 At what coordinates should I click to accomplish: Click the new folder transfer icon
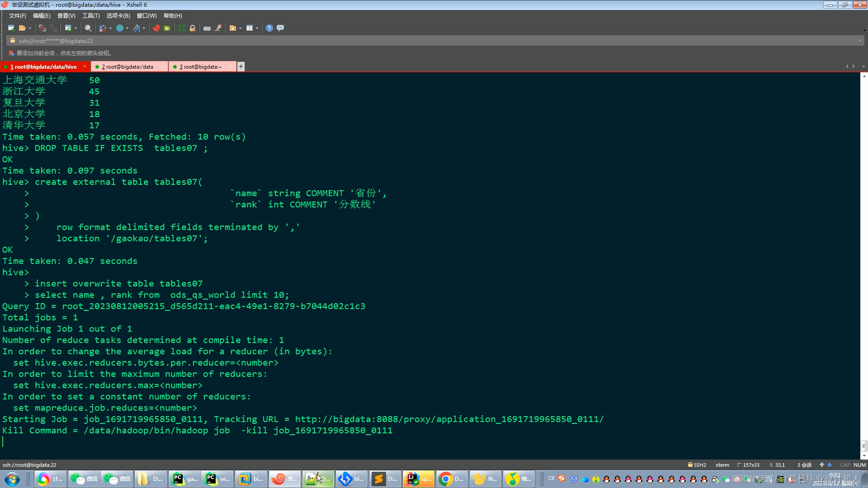tap(233, 28)
